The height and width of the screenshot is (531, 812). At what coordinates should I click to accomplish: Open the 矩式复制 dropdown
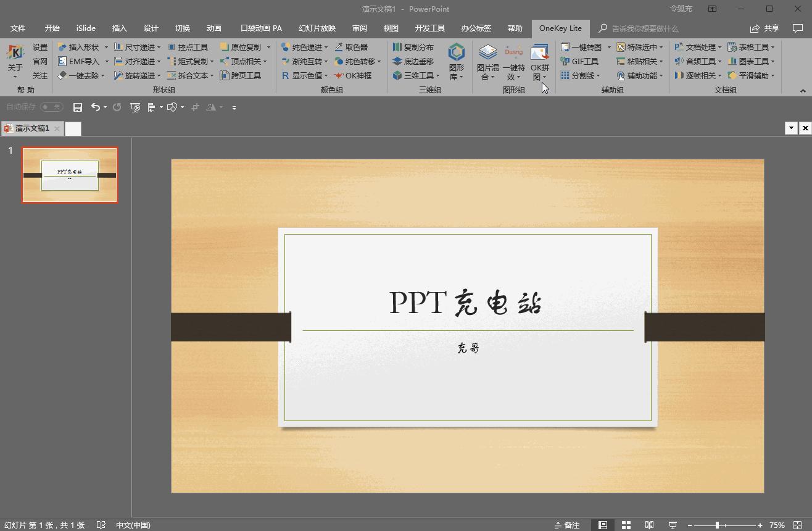(212, 62)
